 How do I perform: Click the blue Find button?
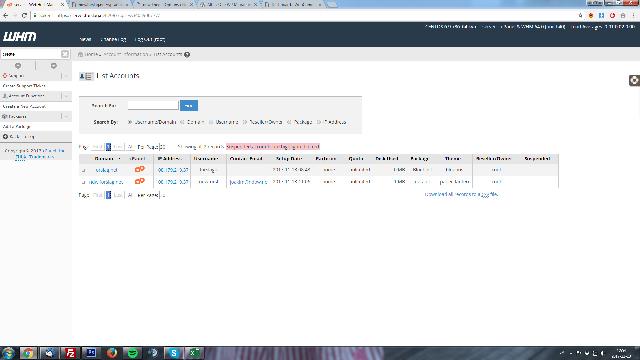[x=189, y=106]
